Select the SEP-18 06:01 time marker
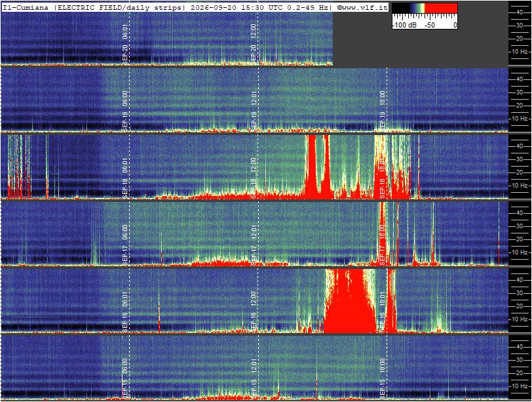Viewport: 532px width, 402px height. [x=125, y=177]
